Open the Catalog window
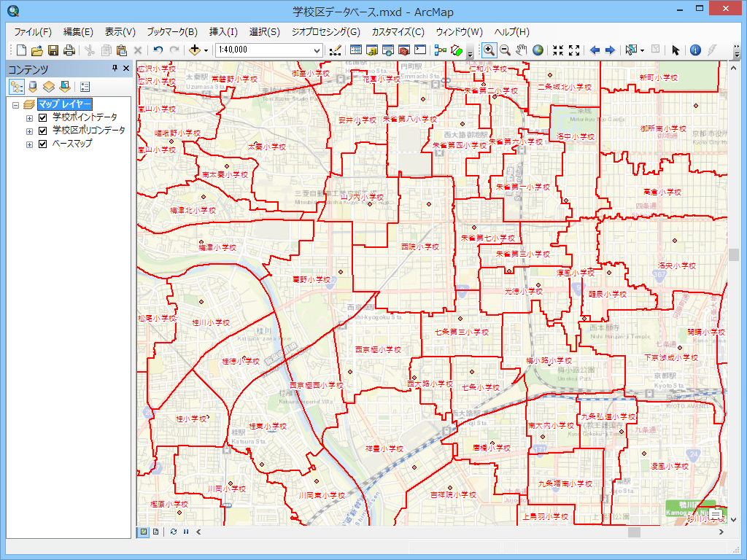This screenshot has height=560, width=747. coord(372,50)
